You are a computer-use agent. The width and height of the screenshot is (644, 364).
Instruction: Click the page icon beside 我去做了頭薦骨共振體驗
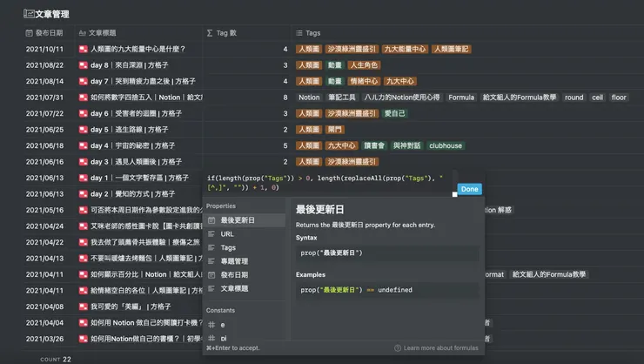click(84, 242)
